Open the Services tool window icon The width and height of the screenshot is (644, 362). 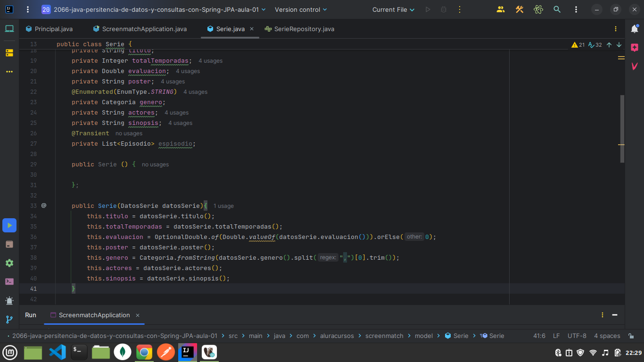9,263
